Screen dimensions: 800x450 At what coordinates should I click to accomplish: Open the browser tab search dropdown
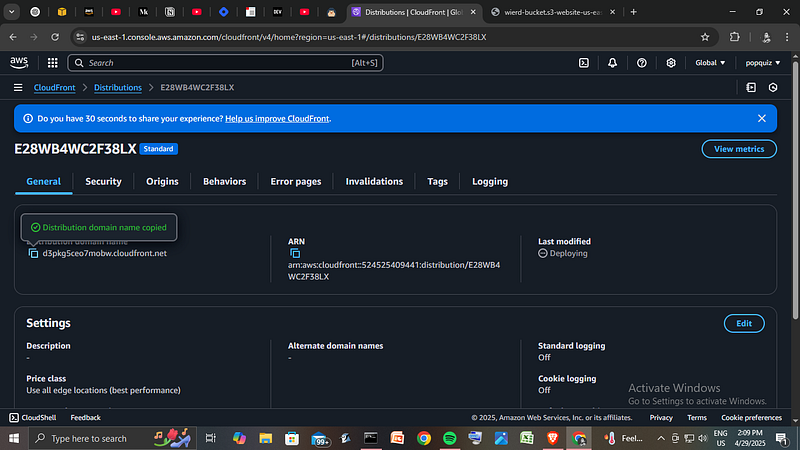pos(11,12)
